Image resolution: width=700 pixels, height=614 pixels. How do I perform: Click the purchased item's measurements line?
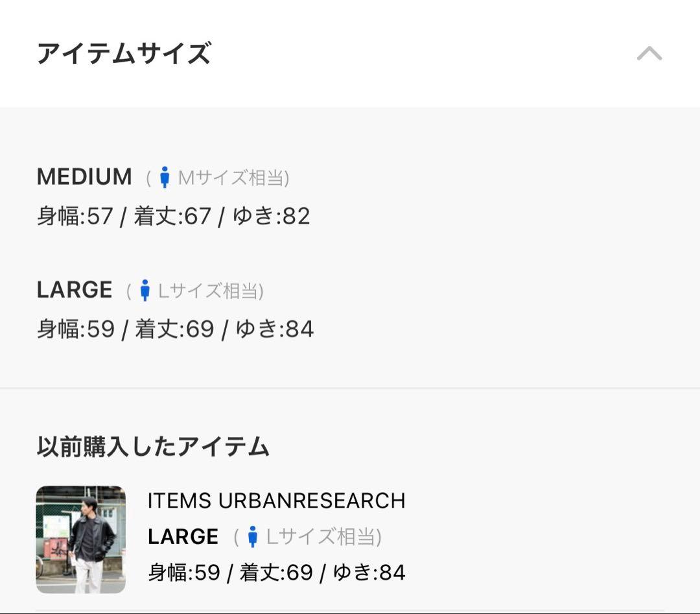click(x=276, y=573)
